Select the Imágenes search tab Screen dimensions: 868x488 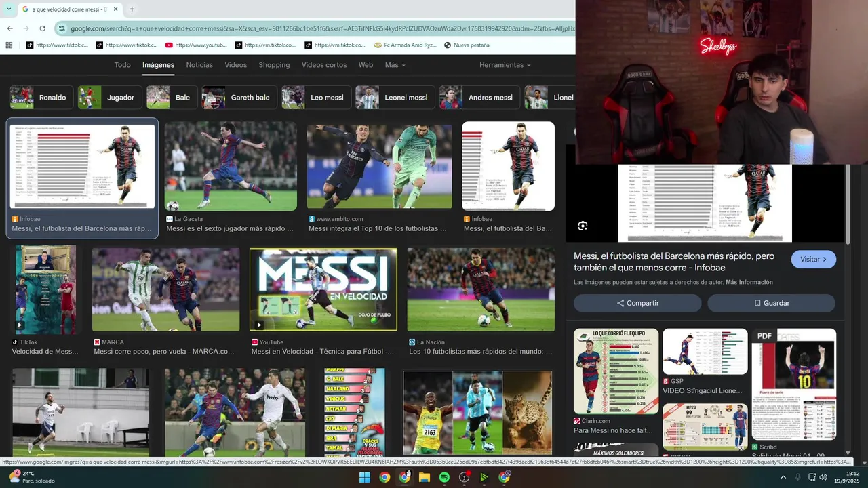158,65
